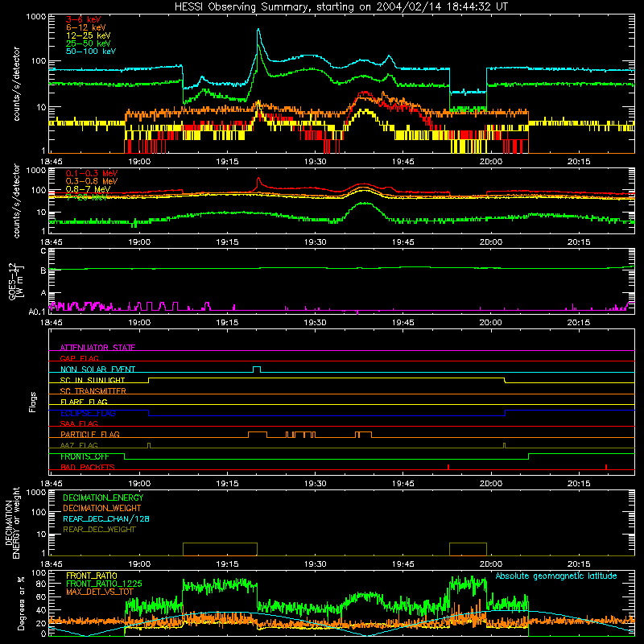
Task: Click the Degrees or % axis label
Action: [21, 603]
